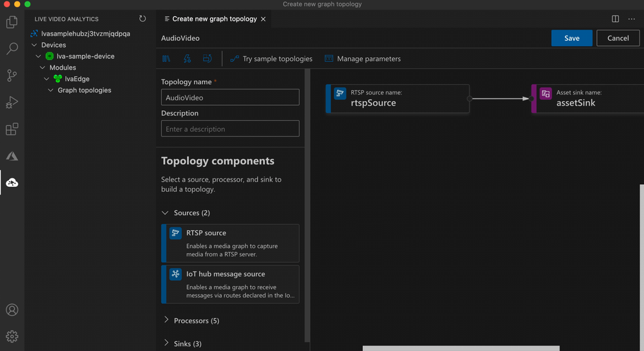Click the assetSink node icon
The image size is (644, 351).
545,93
